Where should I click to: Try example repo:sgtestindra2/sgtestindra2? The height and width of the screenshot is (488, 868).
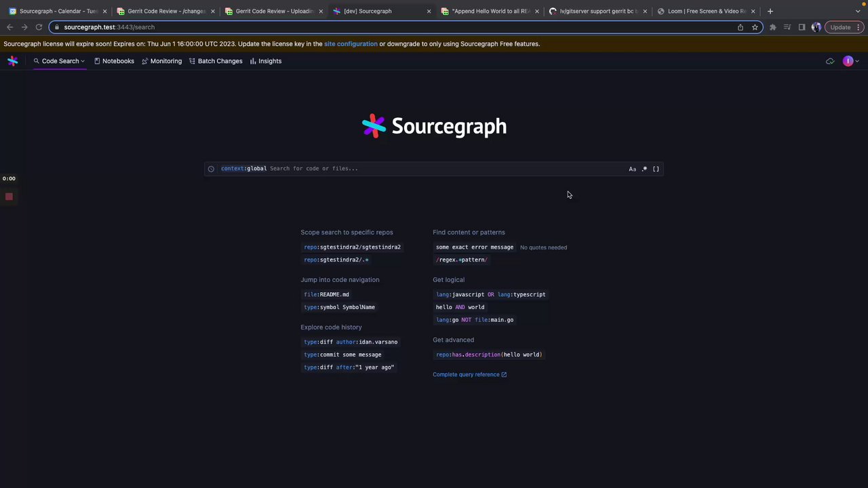[x=352, y=247]
